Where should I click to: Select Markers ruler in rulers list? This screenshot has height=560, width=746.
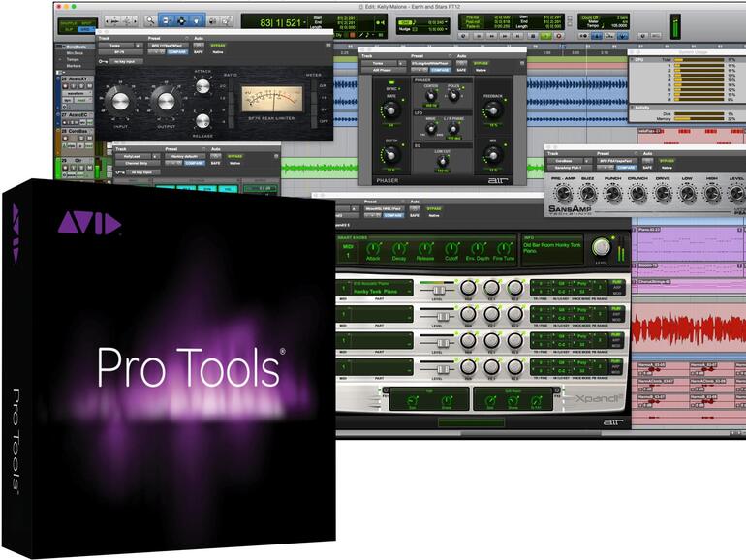coord(74,66)
